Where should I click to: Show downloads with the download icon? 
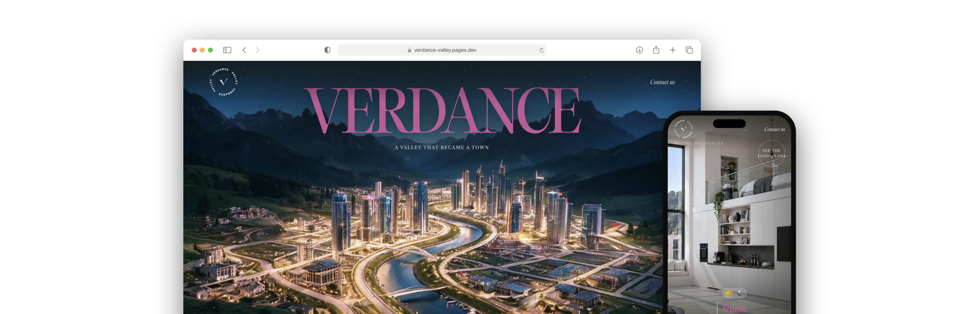pos(640,50)
